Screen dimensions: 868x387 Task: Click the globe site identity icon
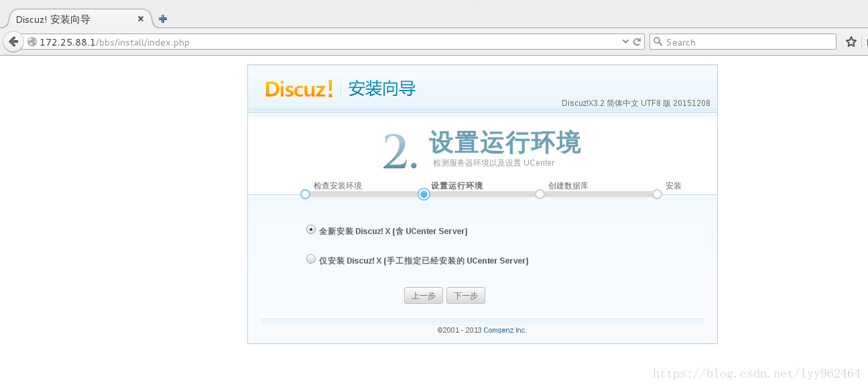click(x=32, y=42)
